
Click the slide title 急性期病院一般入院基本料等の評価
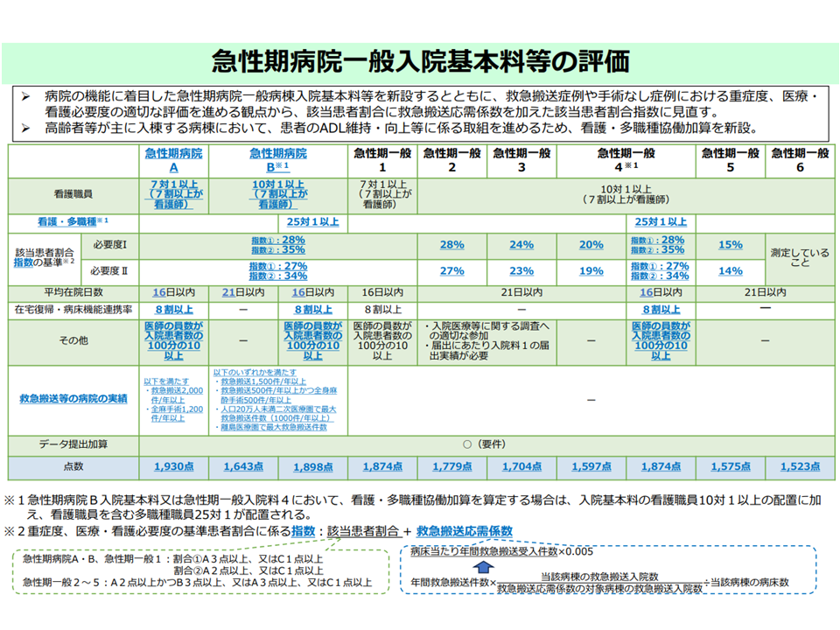click(x=420, y=62)
